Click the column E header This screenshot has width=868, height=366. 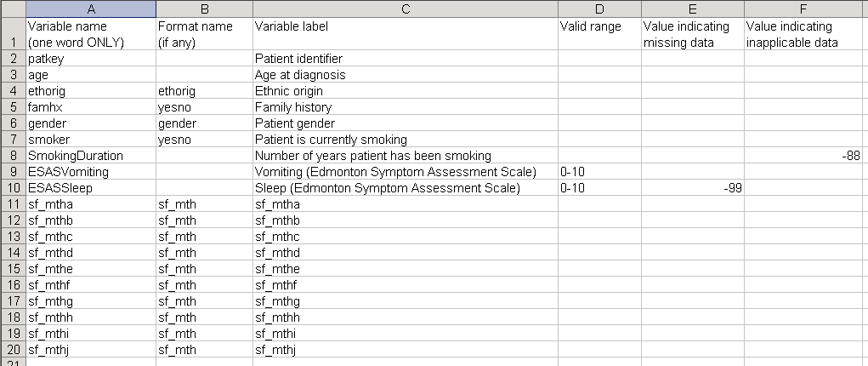[692, 9]
